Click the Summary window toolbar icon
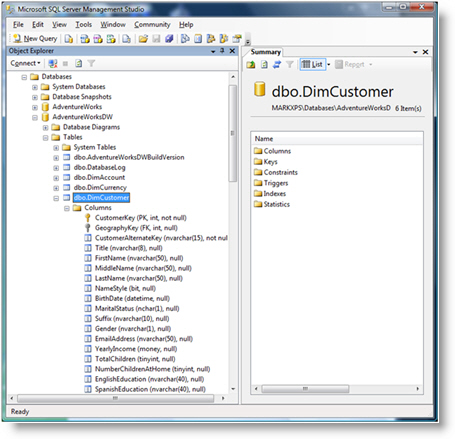The height and width of the screenshot is (439, 455). (x=198, y=39)
